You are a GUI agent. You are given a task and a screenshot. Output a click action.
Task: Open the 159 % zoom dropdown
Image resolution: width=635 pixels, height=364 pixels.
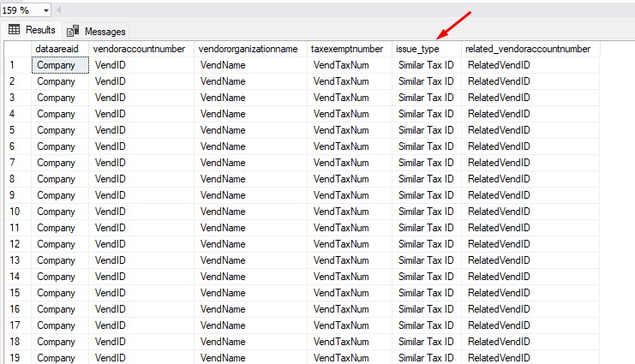pyautogui.click(x=45, y=10)
